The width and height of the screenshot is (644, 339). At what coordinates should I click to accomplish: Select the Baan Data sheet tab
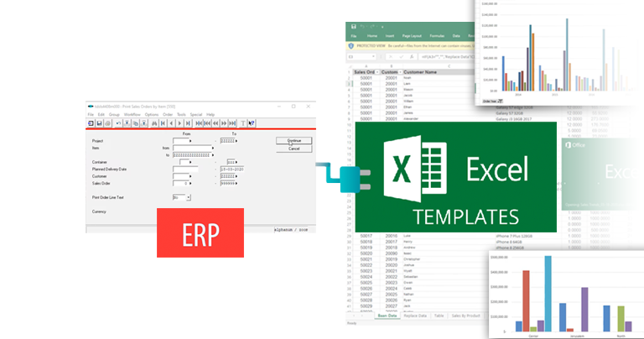[387, 316]
